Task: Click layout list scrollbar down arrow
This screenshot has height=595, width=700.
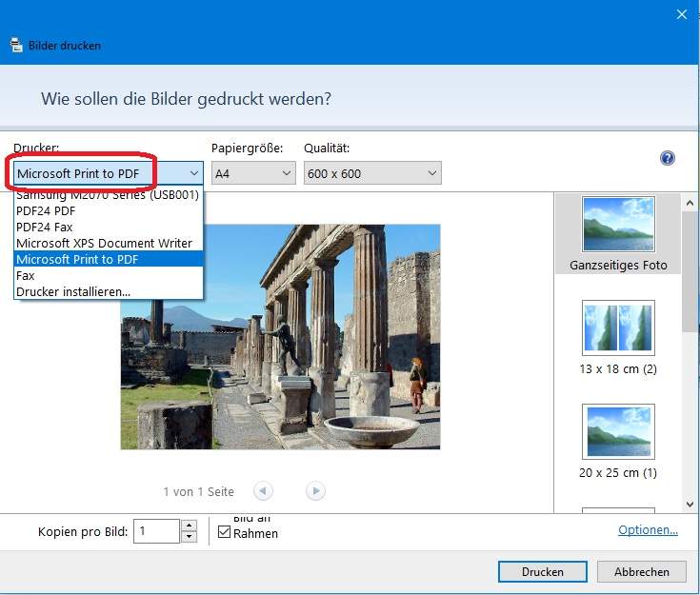Action: [x=690, y=505]
